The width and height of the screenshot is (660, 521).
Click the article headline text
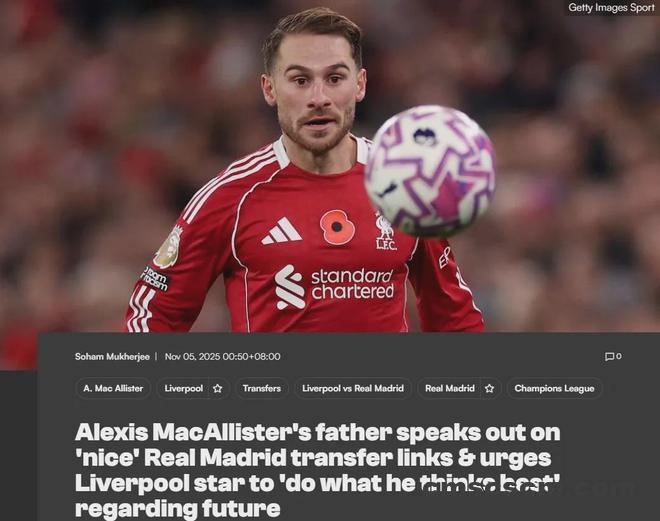(317, 470)
